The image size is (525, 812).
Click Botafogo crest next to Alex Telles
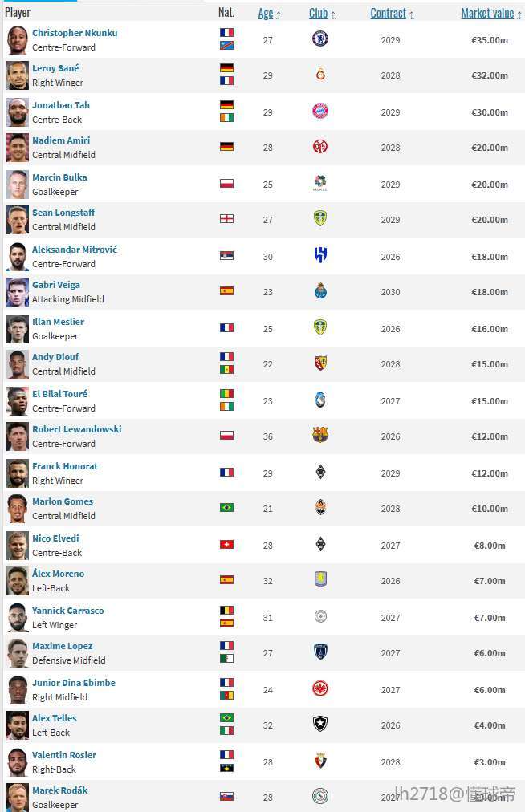pyautogui.click(x=320, y=724)
